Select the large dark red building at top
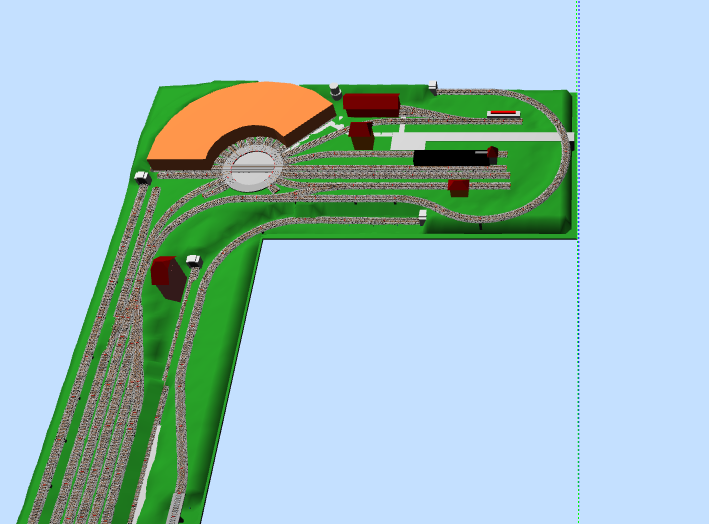The width and height of the screenshot is (709, 524). tap(371, 103)
